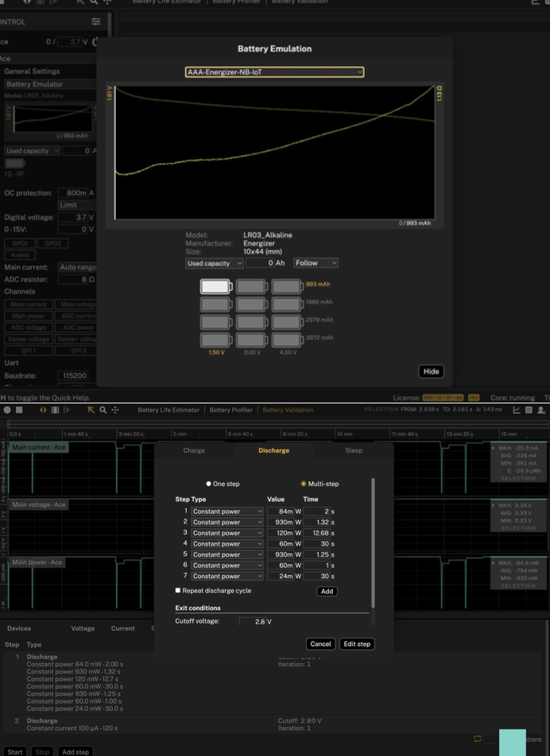Viewport: 550px width, 756px height.
Task: Select the third battery in 1986 mAh row
Action: pyautogui.click(x=287, y=304)
